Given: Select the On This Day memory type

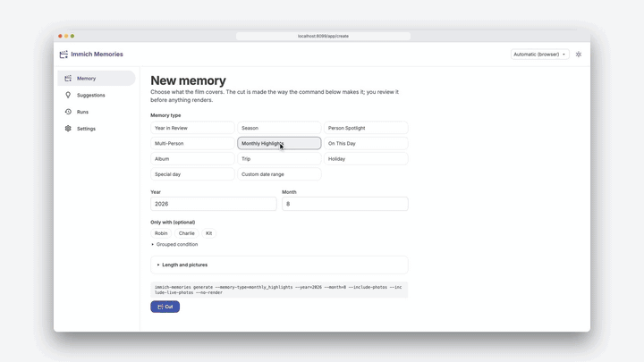Looking at the screenshot, I should (366, 143).
